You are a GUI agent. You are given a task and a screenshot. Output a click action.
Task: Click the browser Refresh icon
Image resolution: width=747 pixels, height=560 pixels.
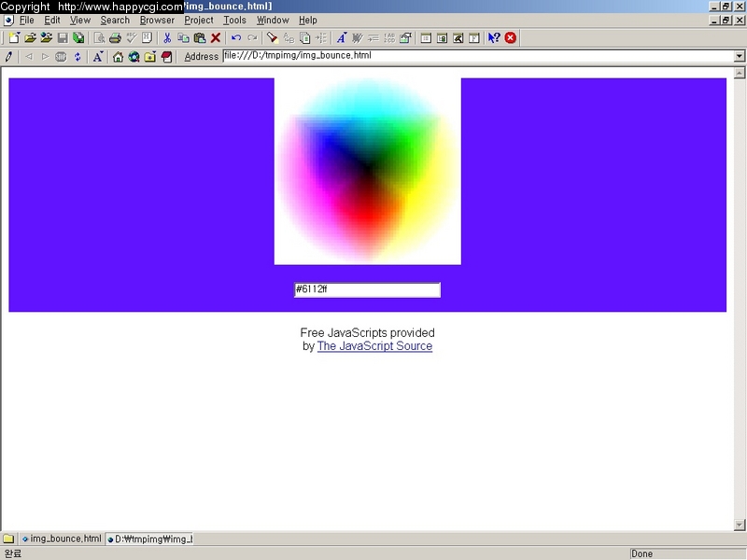78,57
